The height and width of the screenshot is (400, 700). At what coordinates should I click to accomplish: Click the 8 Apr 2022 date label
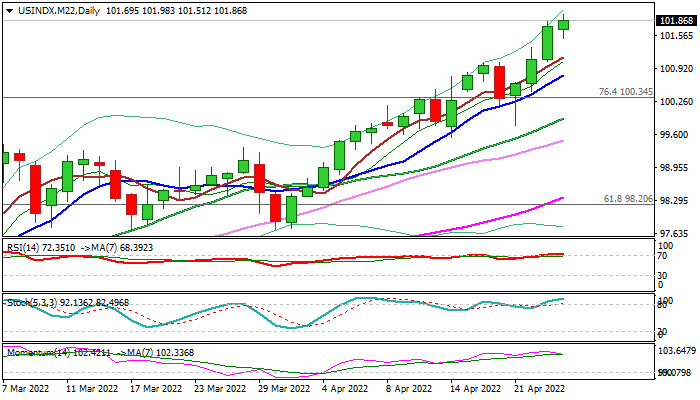tap(409, 388)
